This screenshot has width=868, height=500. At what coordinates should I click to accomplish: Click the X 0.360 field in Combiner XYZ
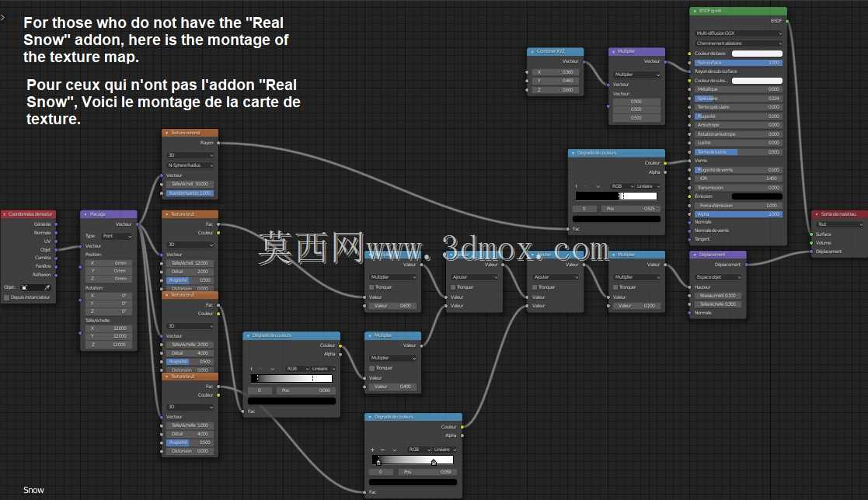click(555, 72)
